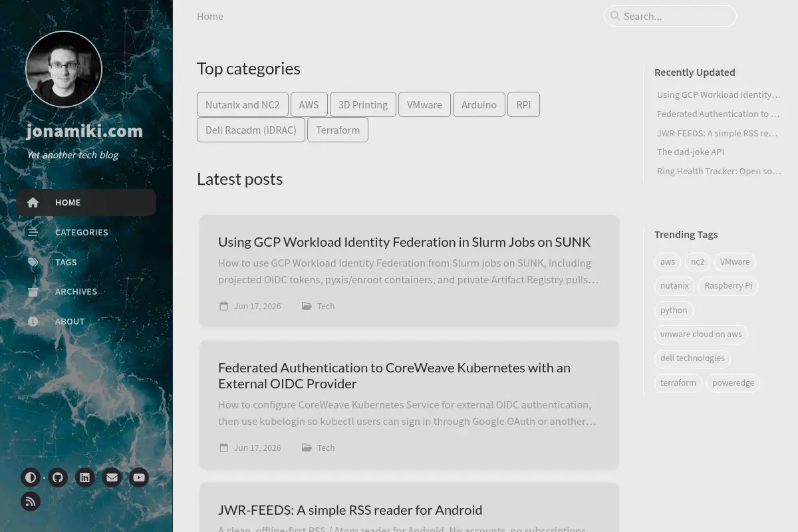Open The dad-joke API recent link
The height and width of the screenshot is (532, 798).
tap(690, 152)
